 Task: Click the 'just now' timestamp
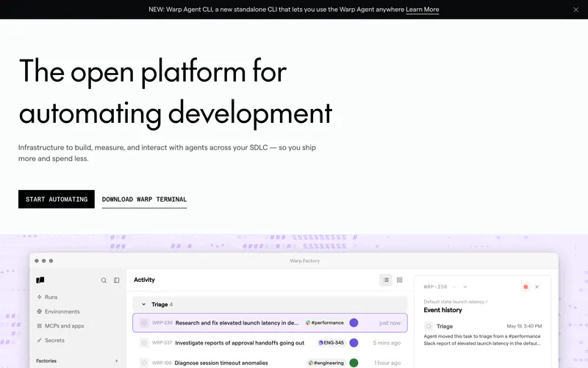pos(390,323)
